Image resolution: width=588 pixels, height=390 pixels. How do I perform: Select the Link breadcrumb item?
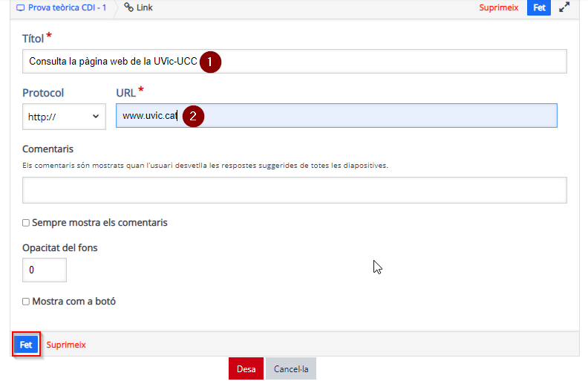pos(144,7)
